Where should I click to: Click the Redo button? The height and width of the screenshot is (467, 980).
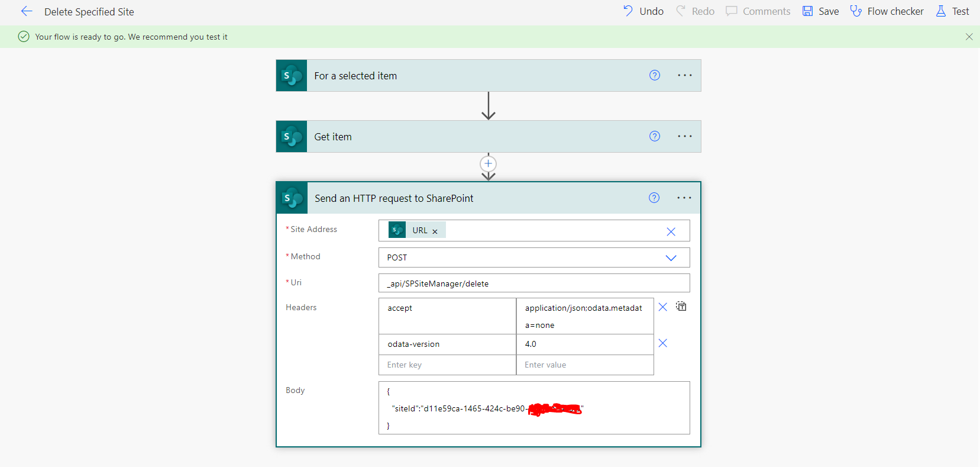coord(696,11)
